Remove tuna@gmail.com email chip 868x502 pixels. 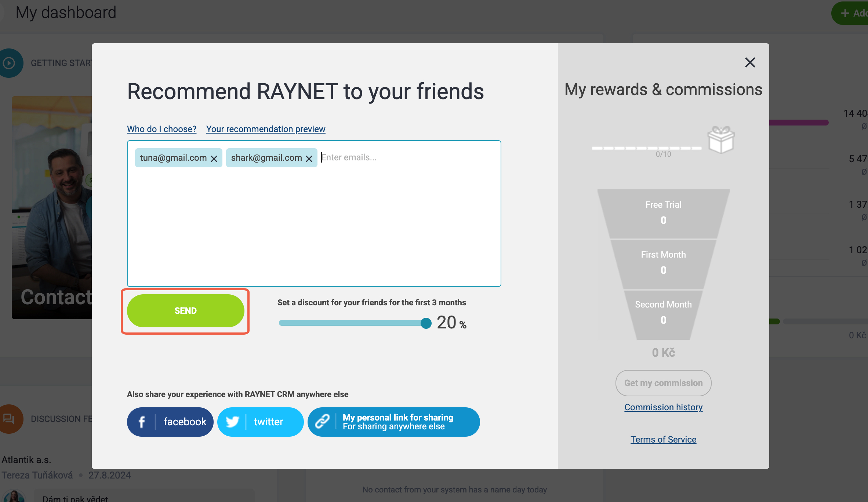click(214, 159)
